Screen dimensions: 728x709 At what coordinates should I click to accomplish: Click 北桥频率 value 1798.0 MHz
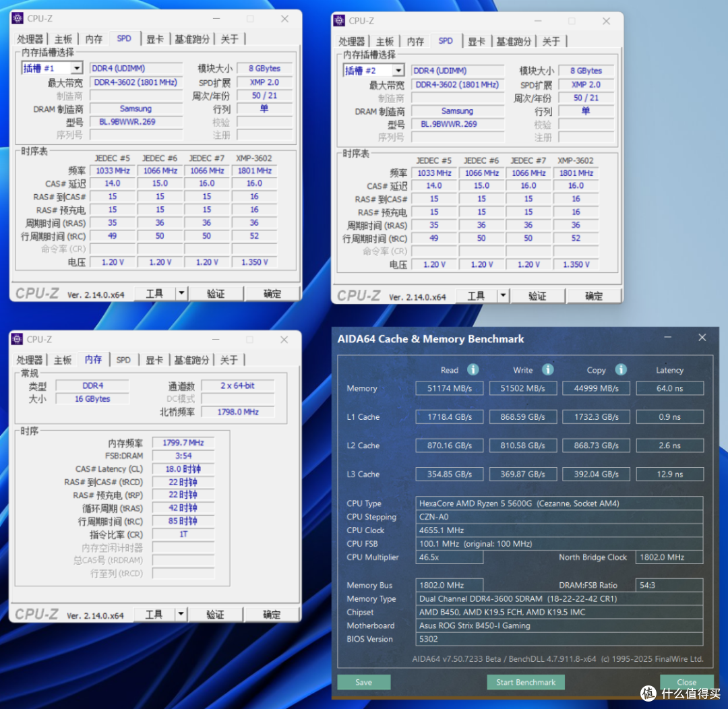(x=238, y=412)
